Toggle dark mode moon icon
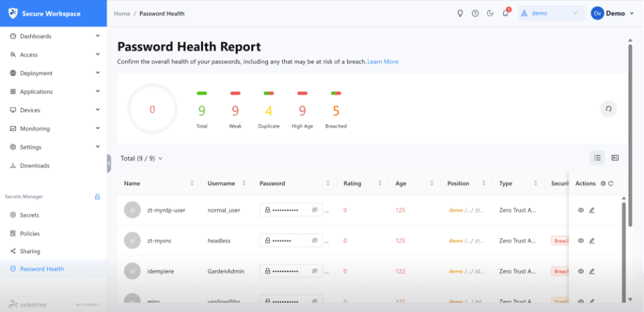 coord(490,13)
